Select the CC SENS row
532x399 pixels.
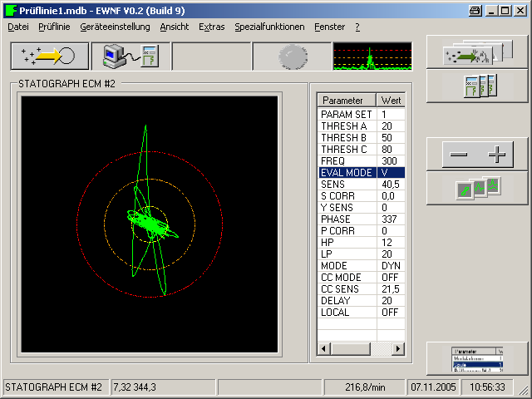pyautogui.click(x=362, y=288)
